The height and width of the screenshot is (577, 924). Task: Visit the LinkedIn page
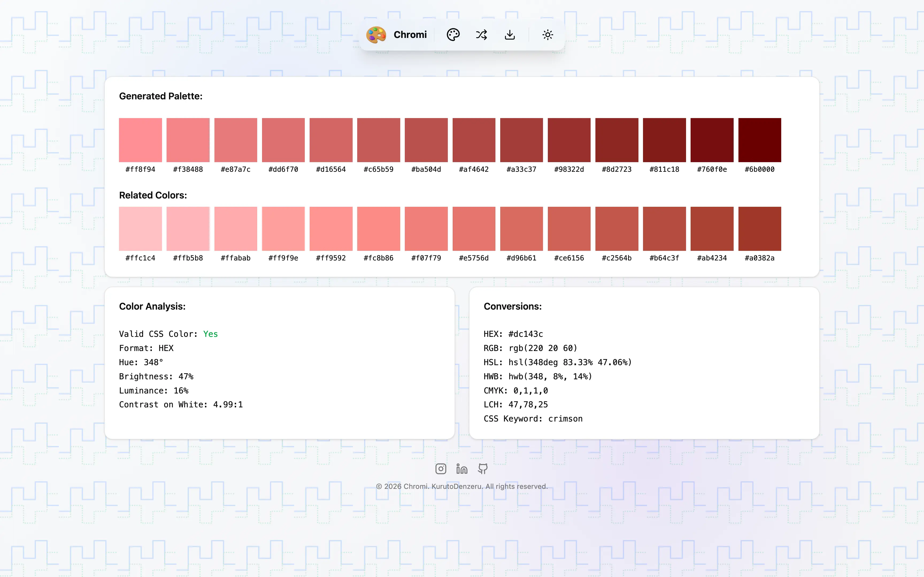(462, 469)
